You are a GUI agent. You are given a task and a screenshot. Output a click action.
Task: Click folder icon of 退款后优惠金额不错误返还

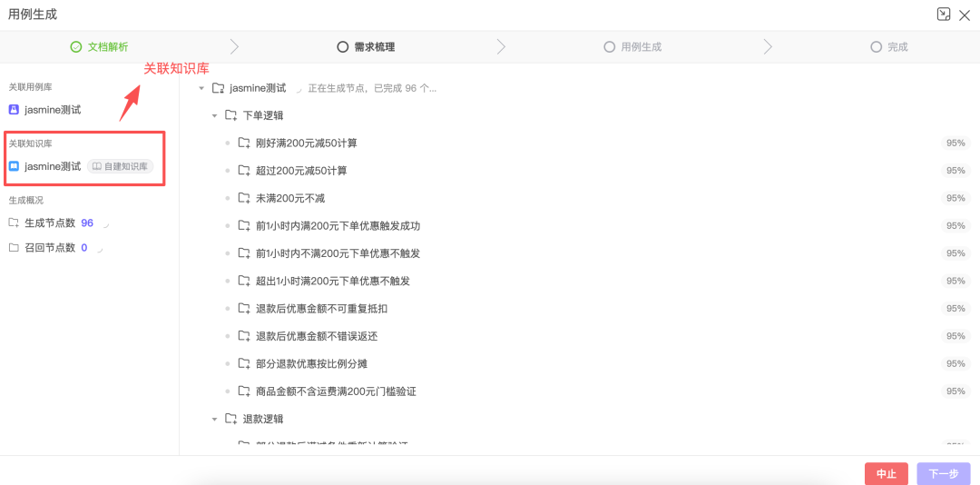(244, 336)
